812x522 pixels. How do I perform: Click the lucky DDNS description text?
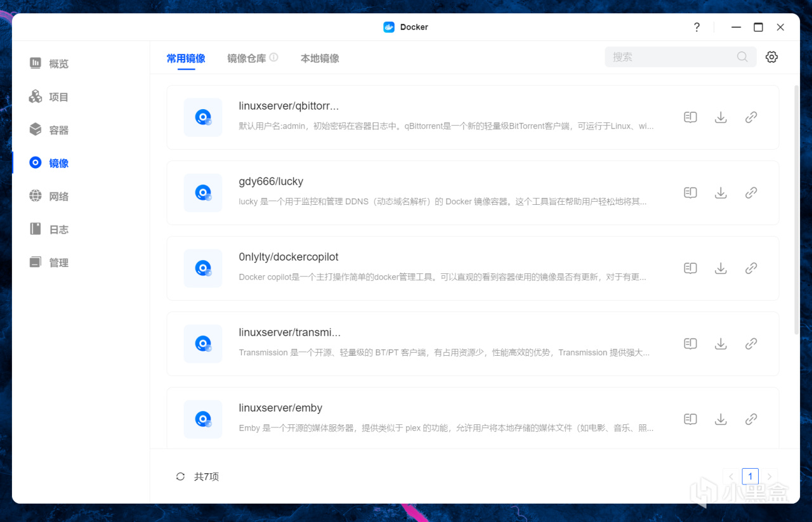pyautogui.click(x=443, y=202)
